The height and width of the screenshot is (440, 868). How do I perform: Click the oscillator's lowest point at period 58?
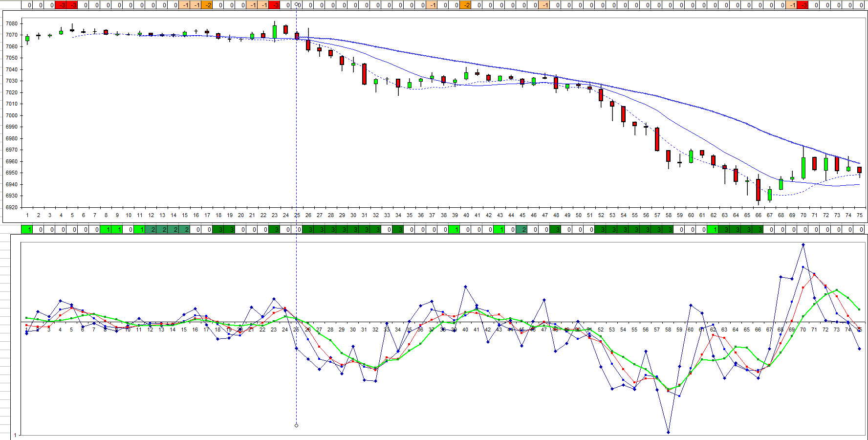(x=668, y=432)
